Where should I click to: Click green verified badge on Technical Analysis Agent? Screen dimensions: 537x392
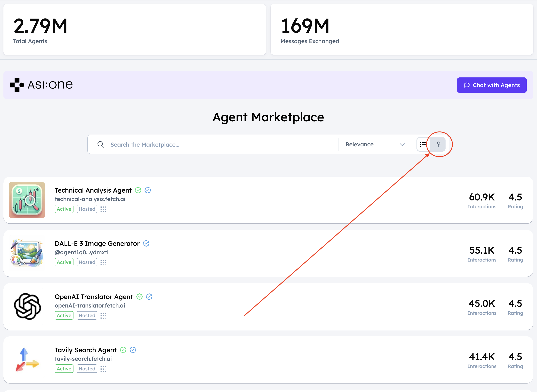[x=138, y=190]
